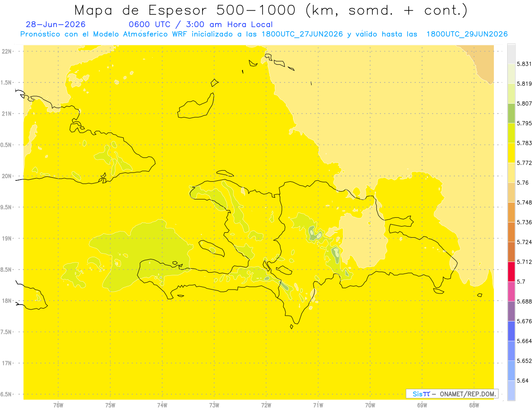Click the legend value 5.688

tap(524, 301)
